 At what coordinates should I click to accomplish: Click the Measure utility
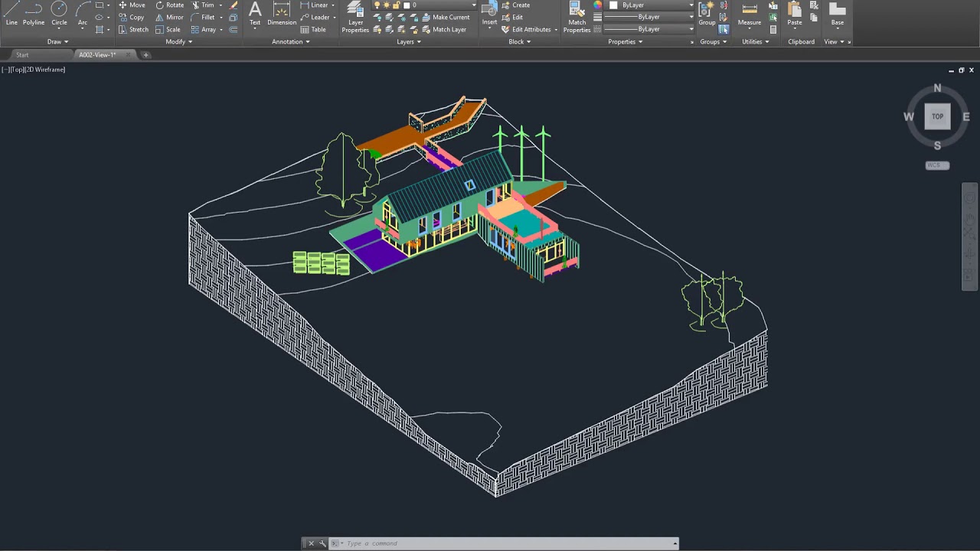[750, 15]
